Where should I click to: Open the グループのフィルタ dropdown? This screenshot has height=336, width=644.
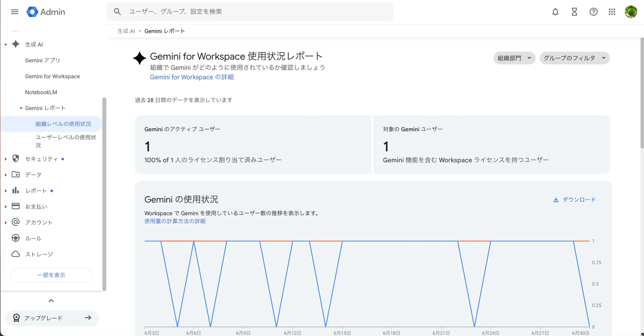coord(575,58)
